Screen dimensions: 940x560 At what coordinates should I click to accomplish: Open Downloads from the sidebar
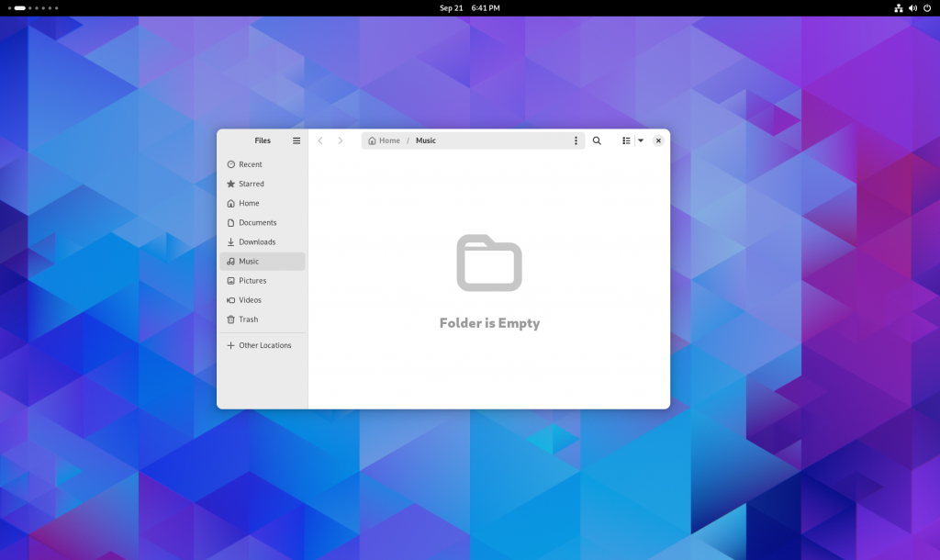[257, 241]
